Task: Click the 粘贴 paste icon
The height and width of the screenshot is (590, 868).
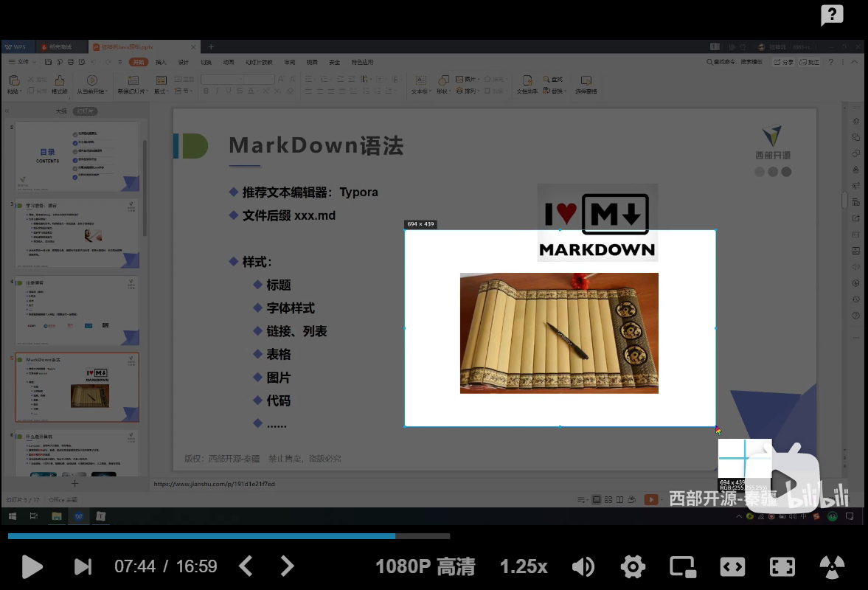Action: (15, 81)
